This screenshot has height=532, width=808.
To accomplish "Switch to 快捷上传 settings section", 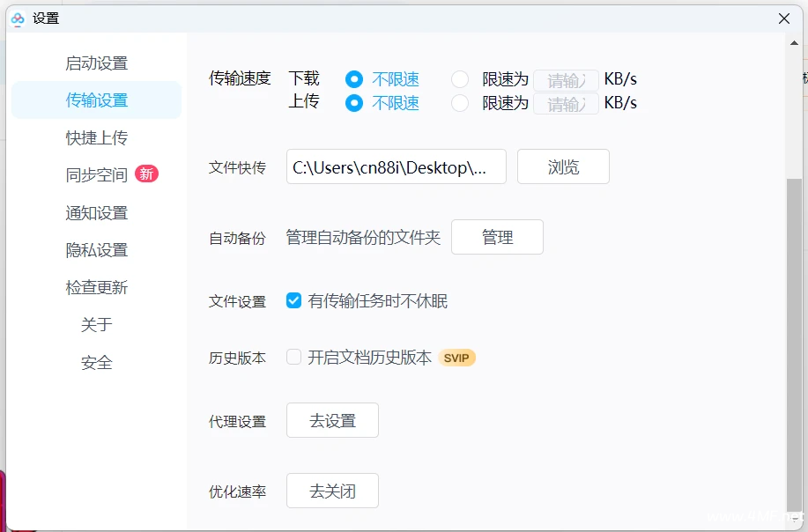I will point(97,138).
